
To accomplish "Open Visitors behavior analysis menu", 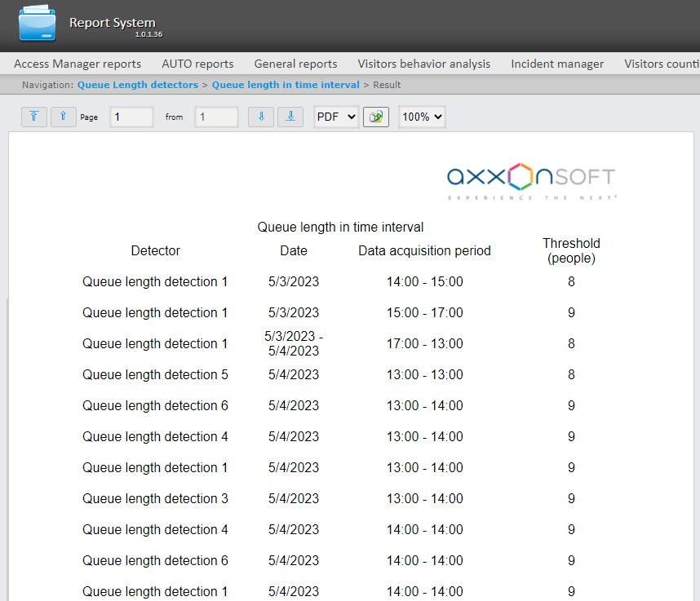I will pos(424,64).
